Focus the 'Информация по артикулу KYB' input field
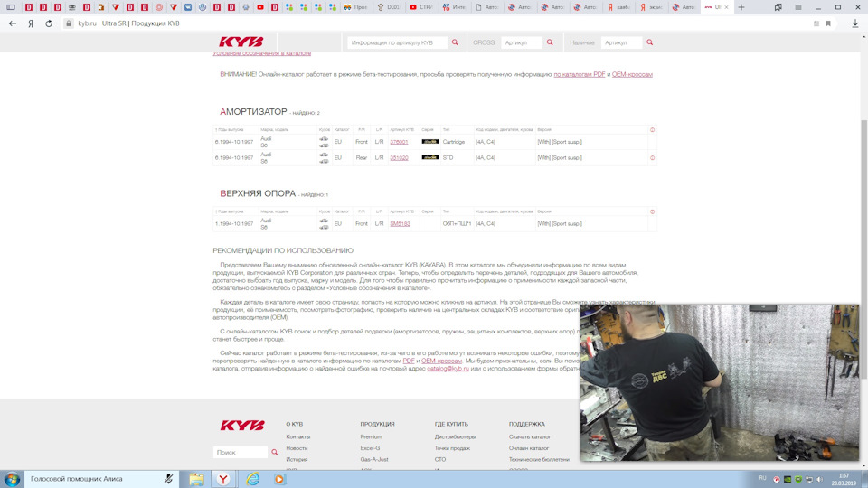Screen dimensions: 868x488 click(x=397, y=42)
